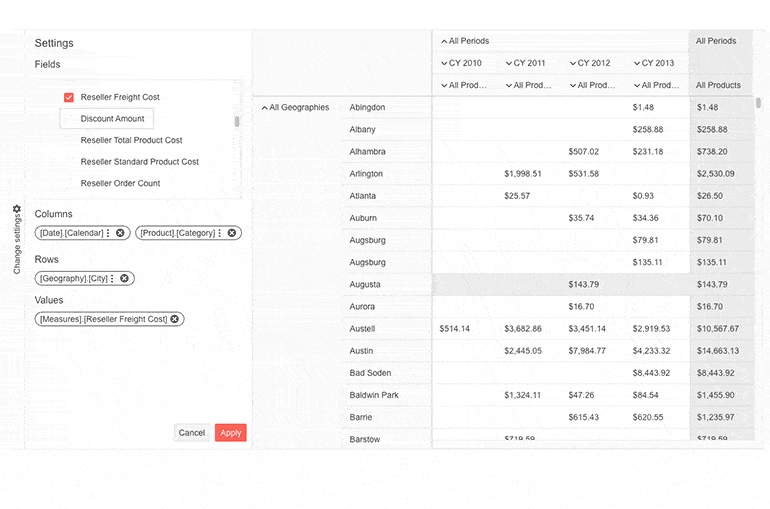
Task: Remove the [Date].[Calendar] column chip
Action: click(121, 233)
